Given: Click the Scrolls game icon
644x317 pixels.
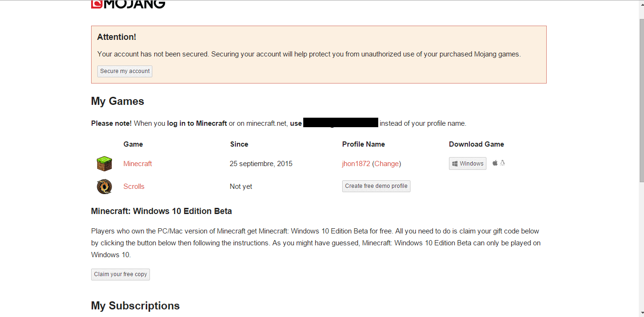Looking at the screenshot, I should [104, 186].
